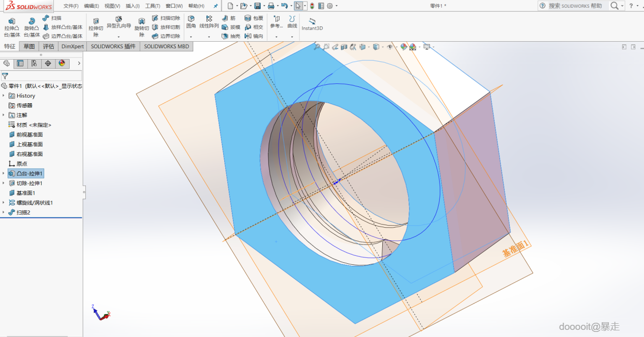Click 基准面1 in the feature tree
Viewport: 644px width, 337px height.
(x=25, y=193)
